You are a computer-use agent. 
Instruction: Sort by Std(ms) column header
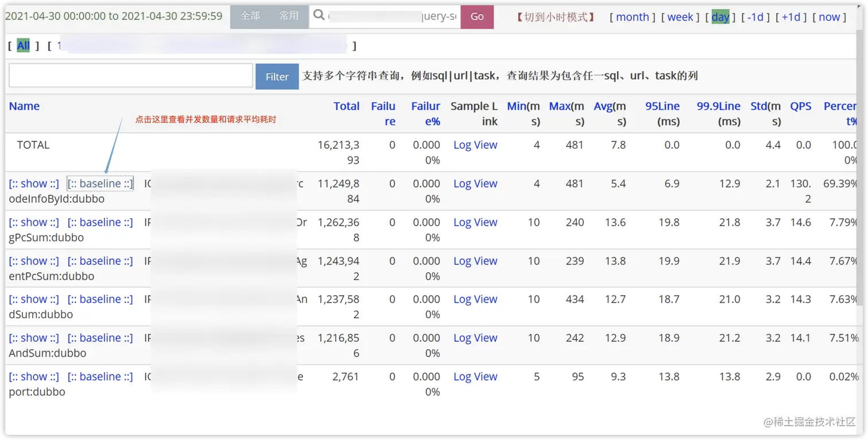766,114
